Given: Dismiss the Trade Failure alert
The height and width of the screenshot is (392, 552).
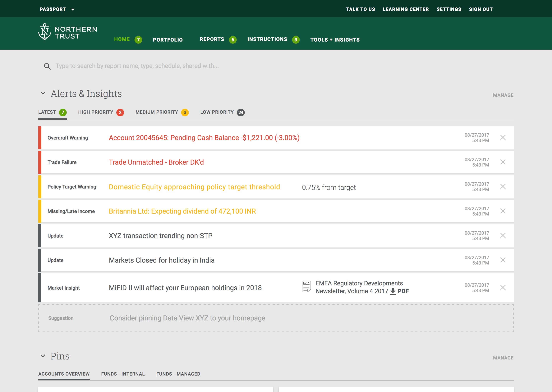Looking at the screenshot, I should point(503,162).
